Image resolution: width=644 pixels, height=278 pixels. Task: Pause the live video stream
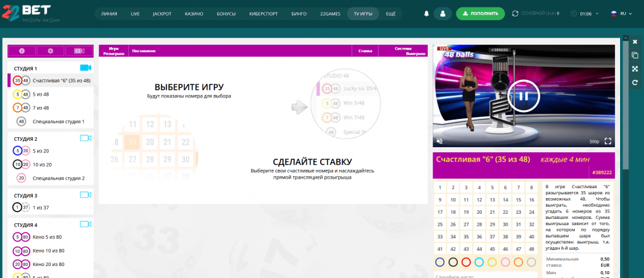pyautogui.click(x=523, y=96)
